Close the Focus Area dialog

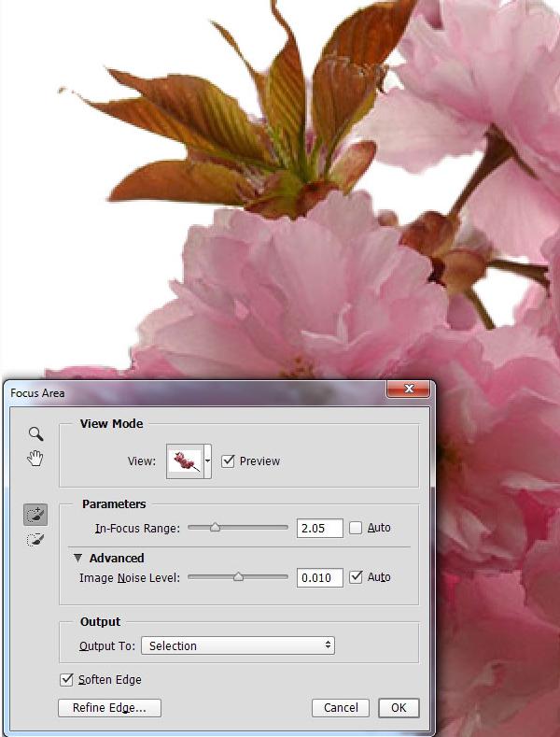click(x=408, y=389)
